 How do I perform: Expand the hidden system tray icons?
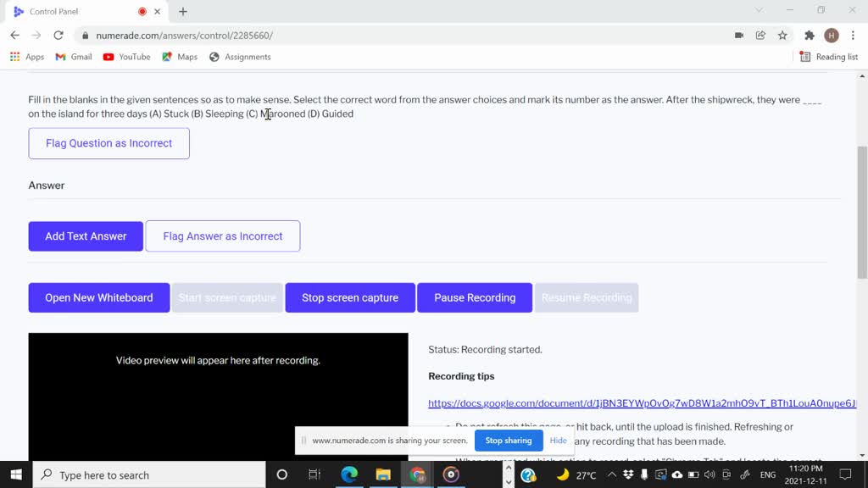coord(611,474)
